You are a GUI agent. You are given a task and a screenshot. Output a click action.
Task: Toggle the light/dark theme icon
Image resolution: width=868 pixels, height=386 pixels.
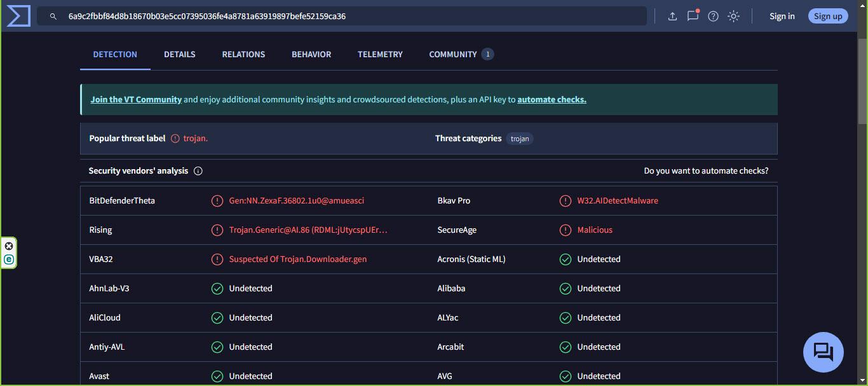click(733, 17)
